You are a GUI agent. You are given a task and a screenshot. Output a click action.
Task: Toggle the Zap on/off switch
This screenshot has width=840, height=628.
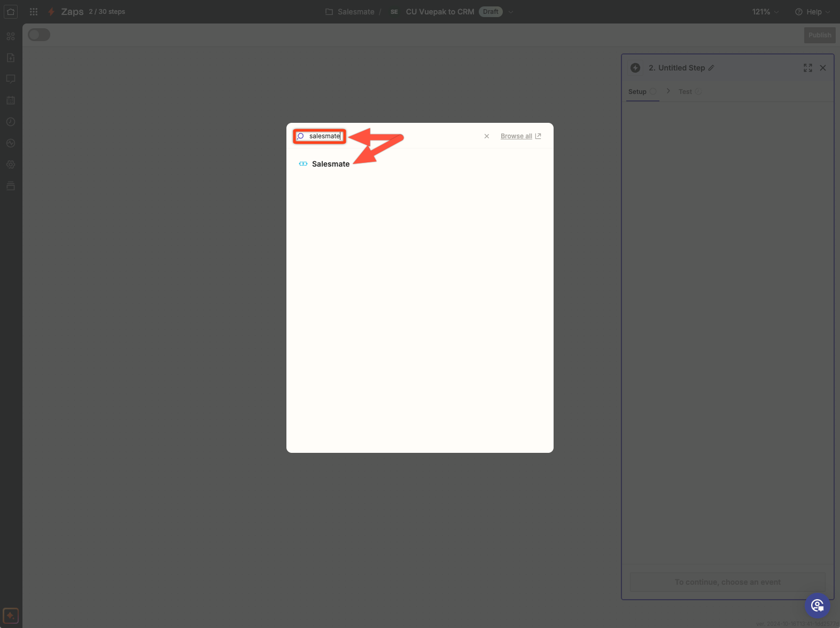39,35
